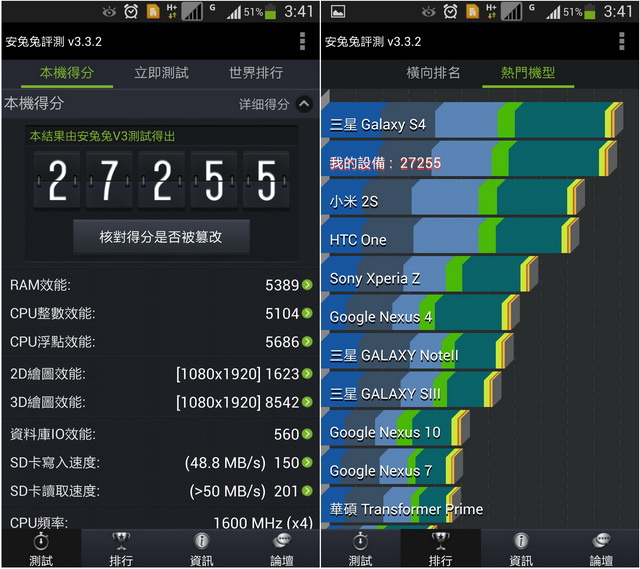Click the 27255 total score digits

(162, 180)
